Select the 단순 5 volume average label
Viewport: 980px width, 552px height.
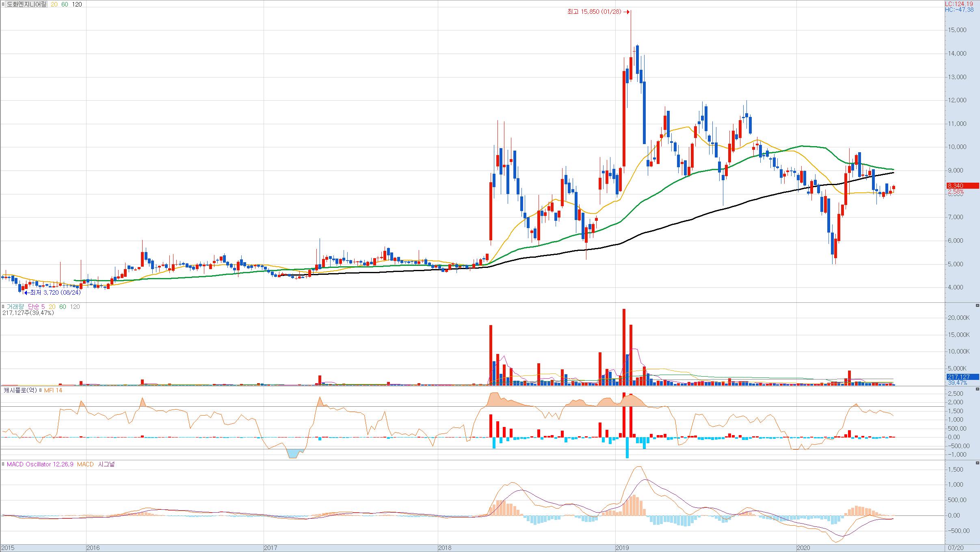click(x=37, y=307)
